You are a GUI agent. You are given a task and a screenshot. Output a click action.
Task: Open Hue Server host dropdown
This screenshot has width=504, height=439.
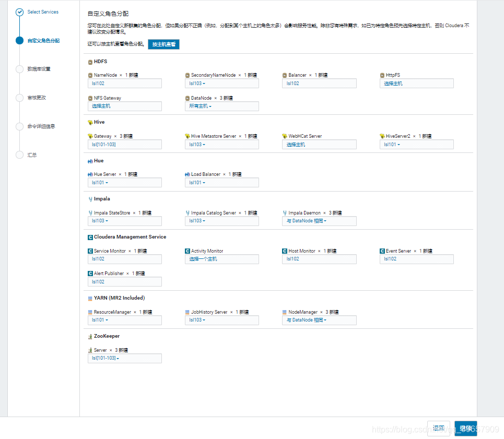click(x=125, y=183)
